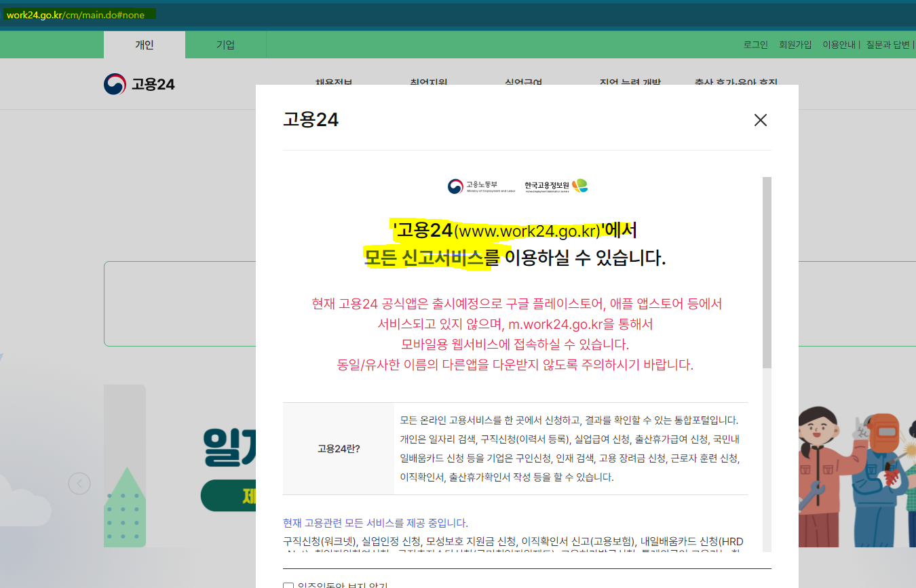Open the 로그인 link
This screenshot has height=588, width=916.
(756, 45)
